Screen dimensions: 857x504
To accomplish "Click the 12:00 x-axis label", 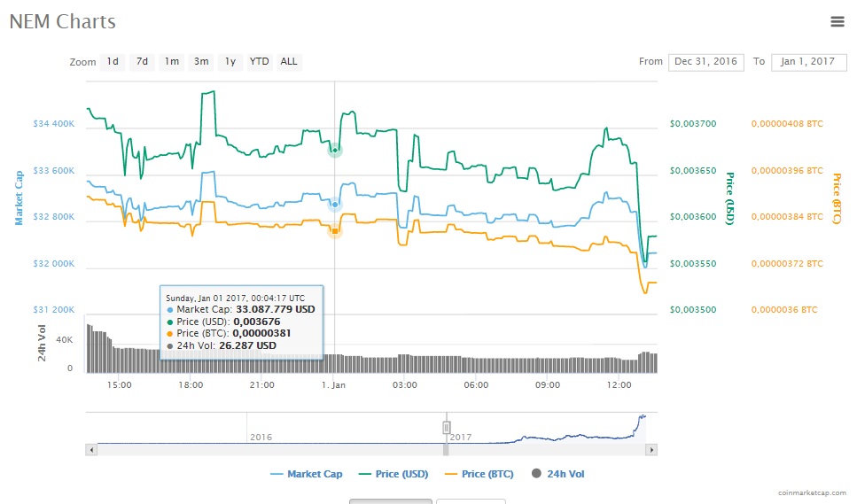I will tap(619, 385).
